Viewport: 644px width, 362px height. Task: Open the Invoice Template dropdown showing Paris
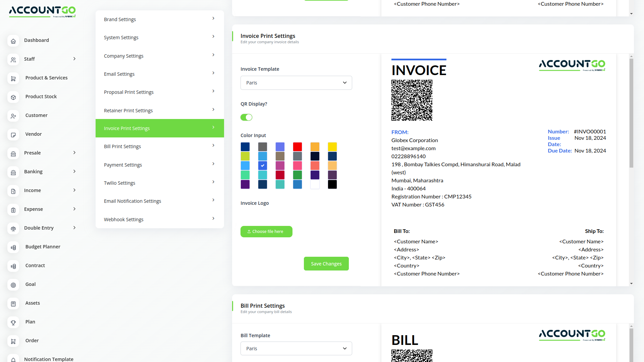296,82
